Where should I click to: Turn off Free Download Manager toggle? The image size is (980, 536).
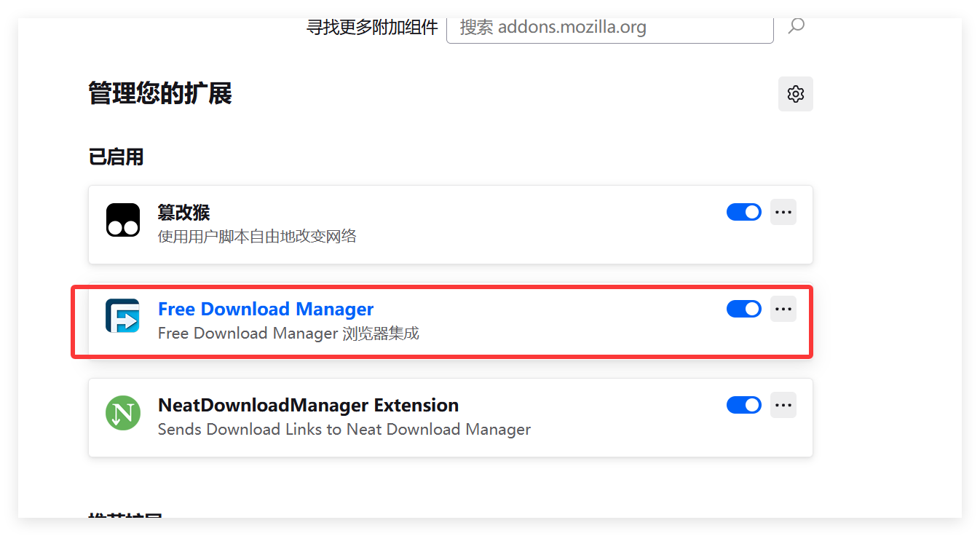tap(743, 309)
